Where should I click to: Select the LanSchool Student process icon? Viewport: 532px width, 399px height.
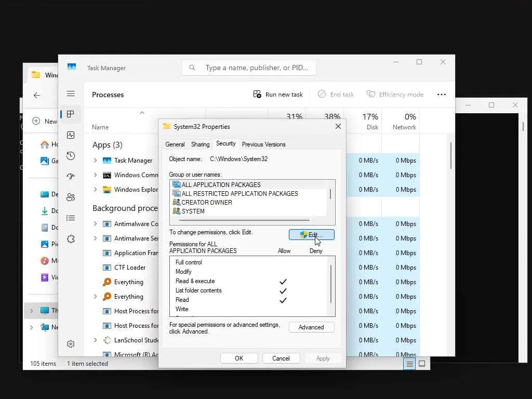tap(107, 340)
